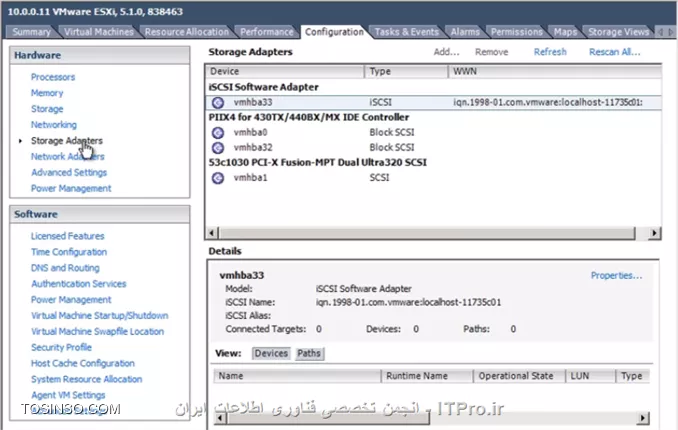Open Processors hardware settings

tap(53, 77)
